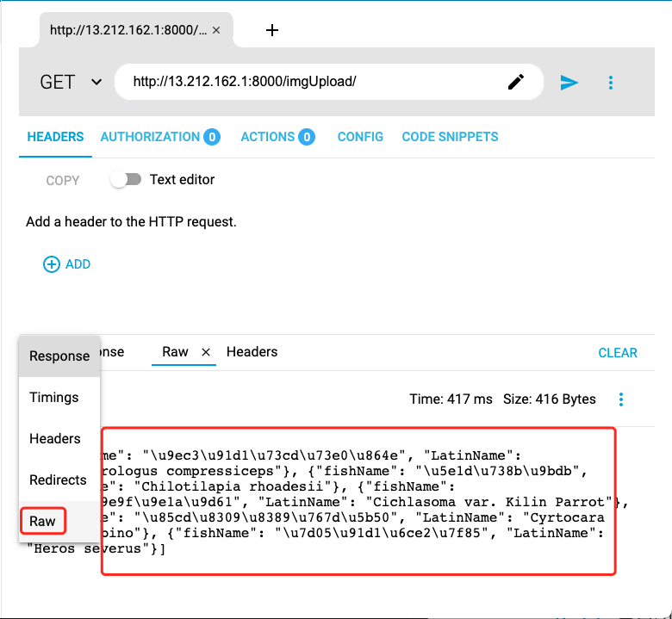Send the request with the arrow icon
Viewport: 672px width, 619px height.
click(x=569, y=83)
